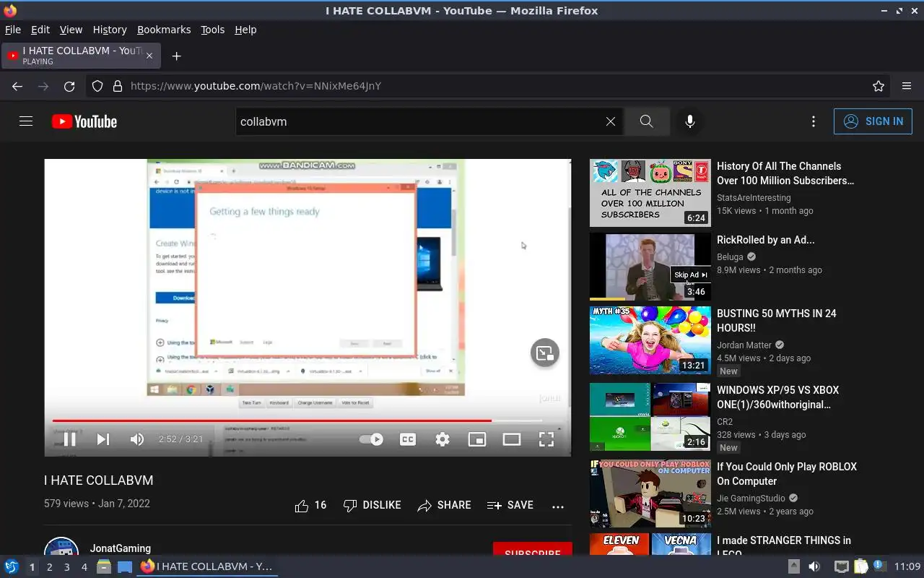Screen dimensions: 924x578
Task: Switch to workspace 2 in the taskbar
Action: 49,567
